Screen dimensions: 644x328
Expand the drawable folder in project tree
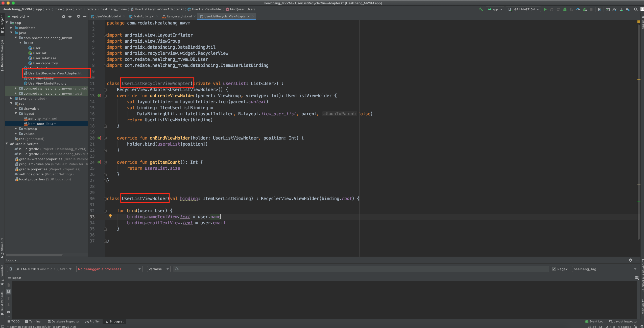click(16, 108)
